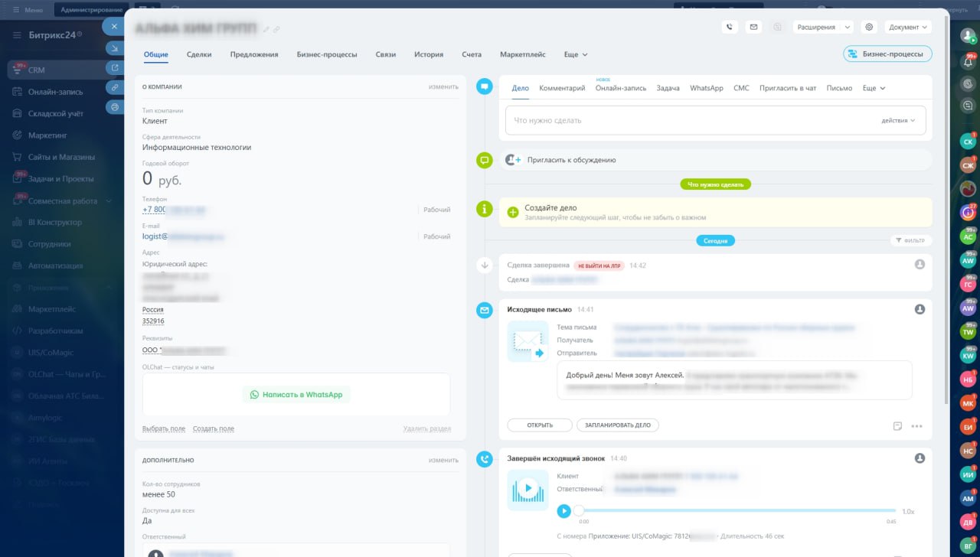Select the Комментарий tab in timeline
The width and height of the screenshot is (980, 557).
[562, 88]
